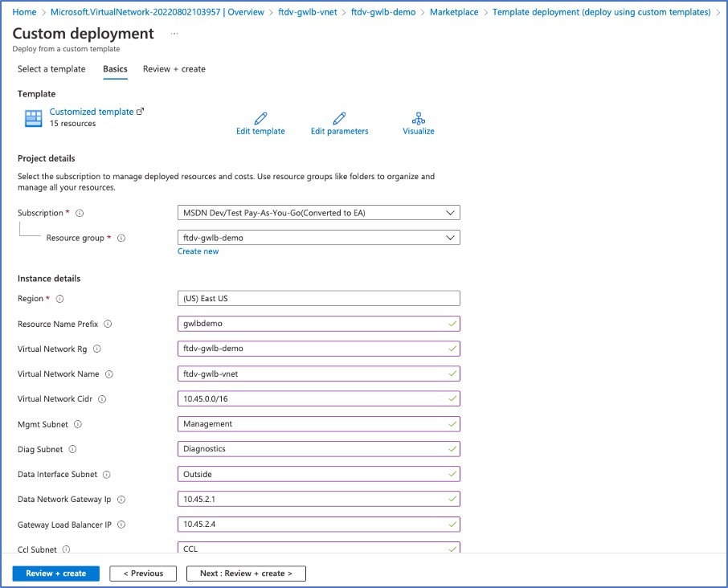
Task: Open the Subscription dropdown
Action: 452,212
